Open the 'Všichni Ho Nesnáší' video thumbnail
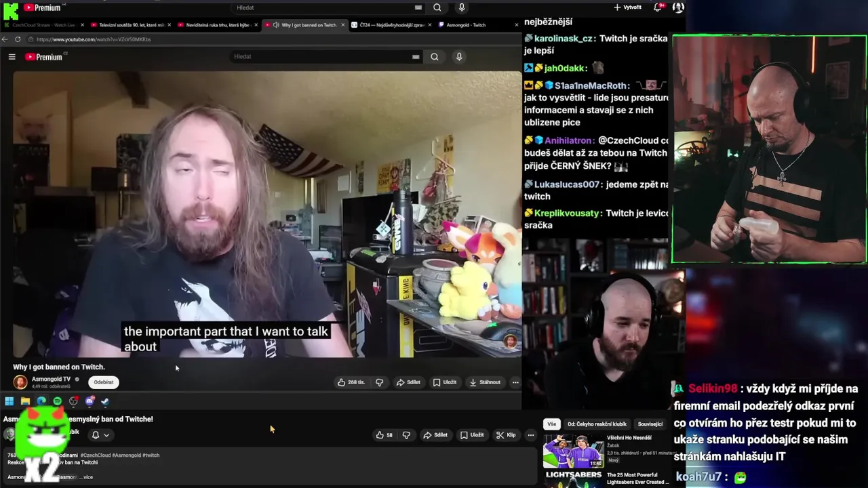The height and width of the screenshot is (488, 868). tap(573, 451)
